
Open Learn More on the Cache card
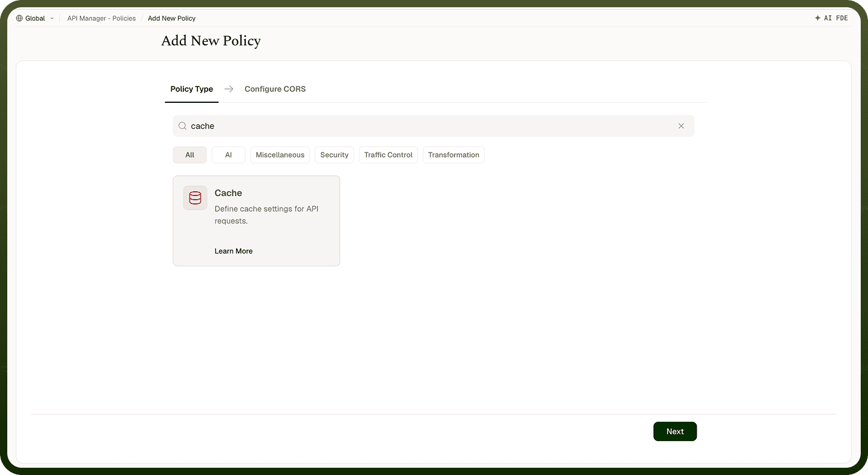click(234, 251)
